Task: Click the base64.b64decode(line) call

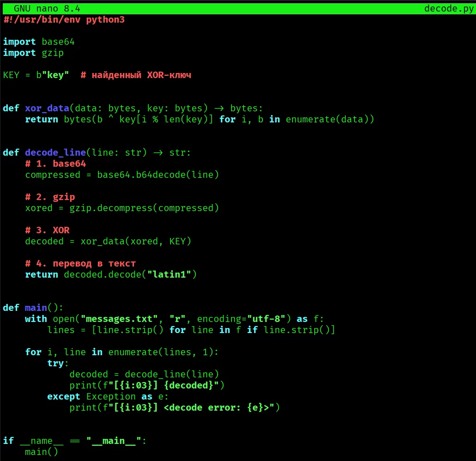Action: (158, 175)
